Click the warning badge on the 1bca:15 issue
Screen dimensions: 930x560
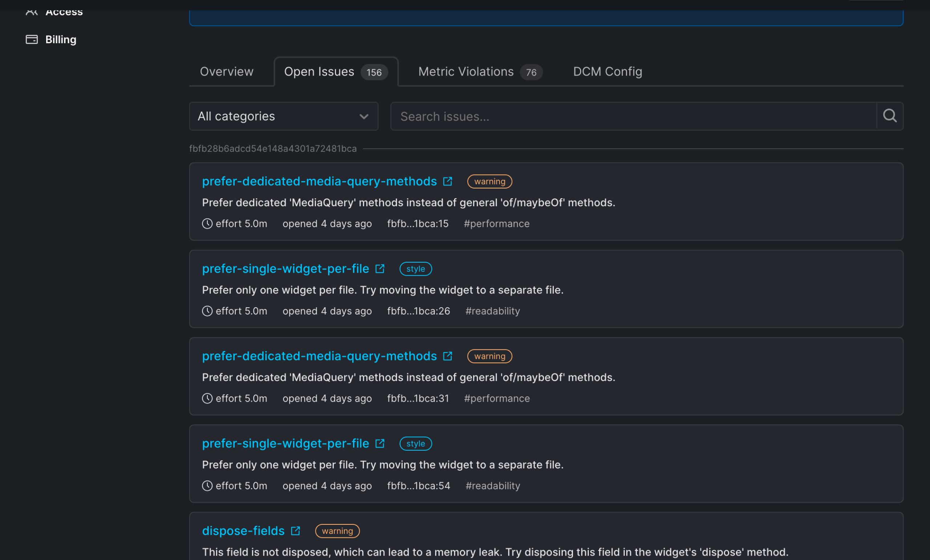coord(490,182)
